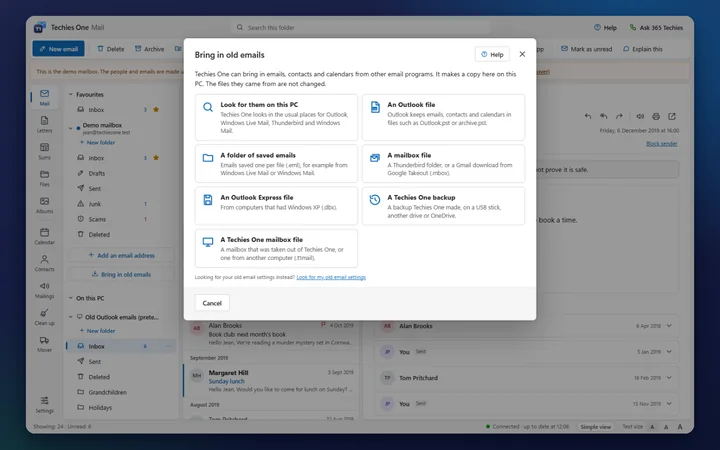Click Mark as unread in the toolbar

[x=586, y=49]
